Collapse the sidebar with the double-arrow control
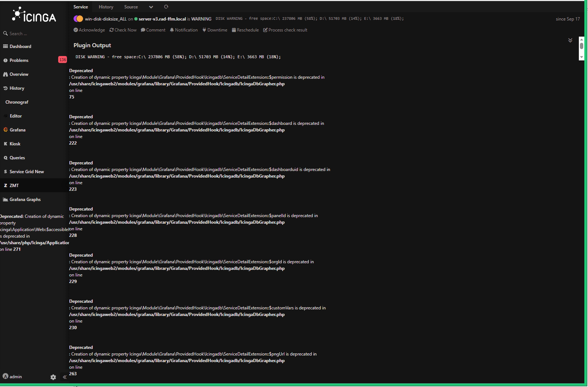 pos(64,377)
